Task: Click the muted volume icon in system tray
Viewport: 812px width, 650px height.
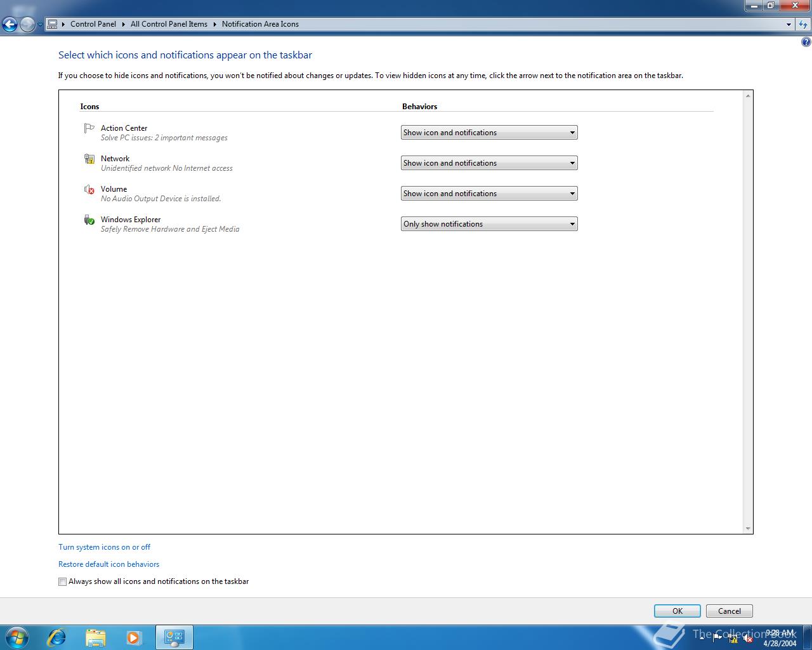Action: pos(748,639)
